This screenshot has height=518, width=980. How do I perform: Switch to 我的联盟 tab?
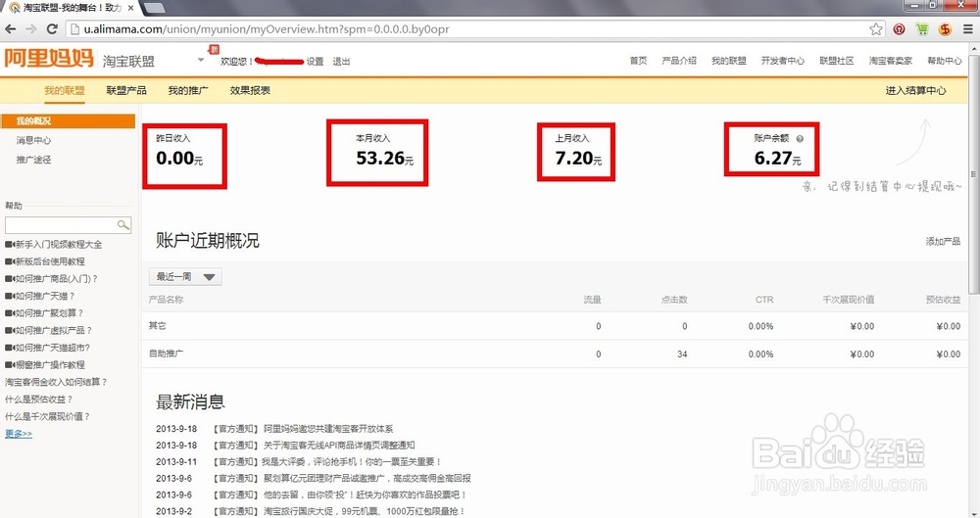click(x=65, y=91)
